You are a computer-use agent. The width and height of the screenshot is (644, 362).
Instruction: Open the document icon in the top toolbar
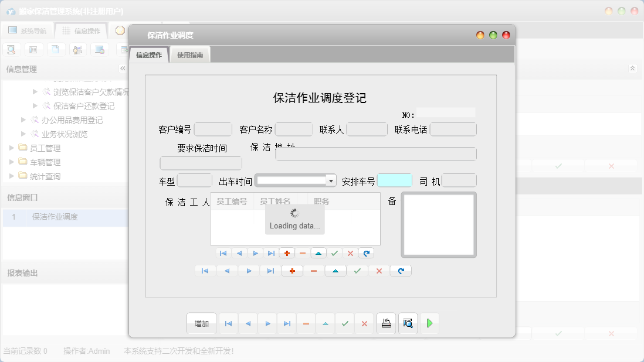[56, 49]
